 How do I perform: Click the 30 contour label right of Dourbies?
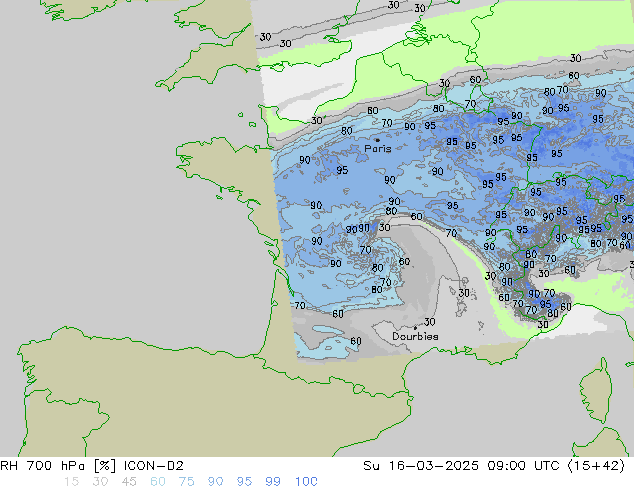click(429, 322)
